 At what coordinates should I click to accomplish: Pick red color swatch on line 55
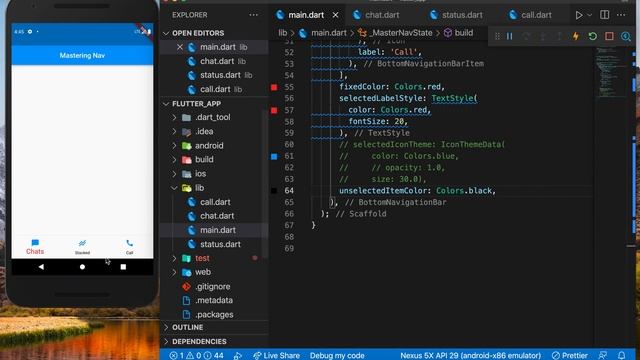274,87
